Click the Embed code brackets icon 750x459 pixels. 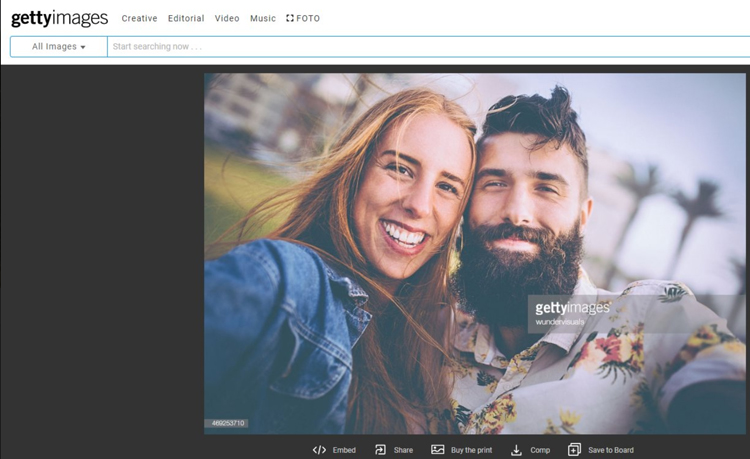tap(319, 450)
